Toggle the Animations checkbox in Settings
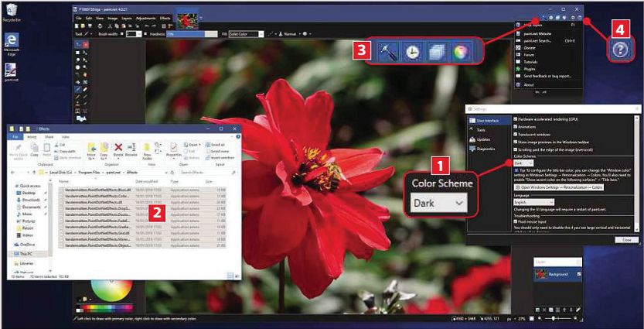 pyautogui.click(x=516, y=127)
